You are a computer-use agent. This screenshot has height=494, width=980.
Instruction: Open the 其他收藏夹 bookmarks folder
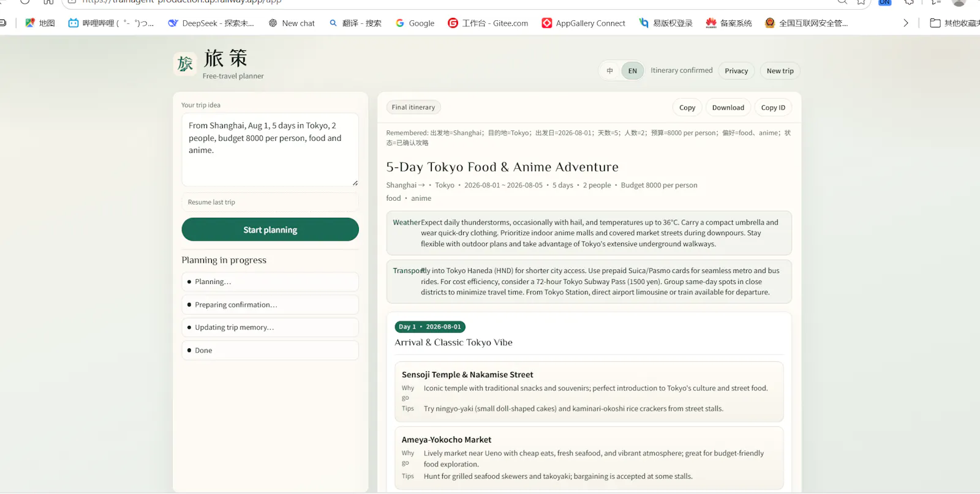pyautogui.click(x=954, y=23)
